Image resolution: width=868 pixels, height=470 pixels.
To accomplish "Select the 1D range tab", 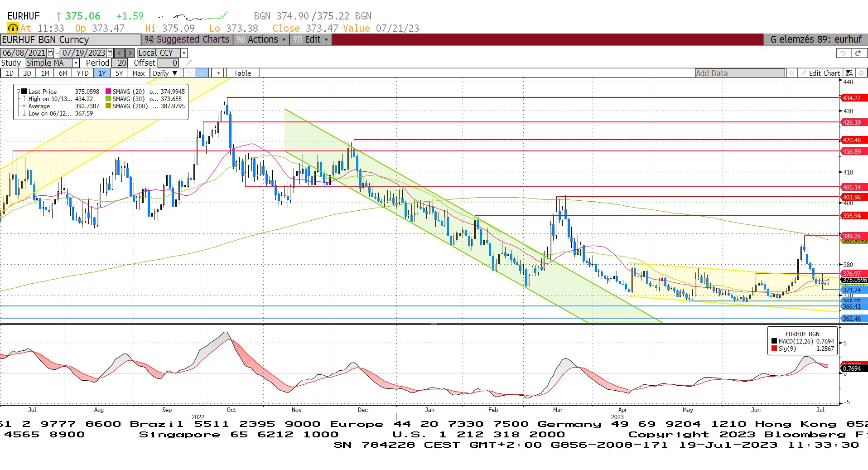I will (10, 73).
